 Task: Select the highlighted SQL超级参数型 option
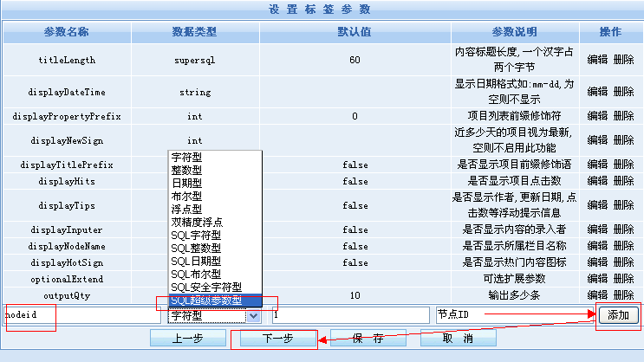click(x=206, y=301)
